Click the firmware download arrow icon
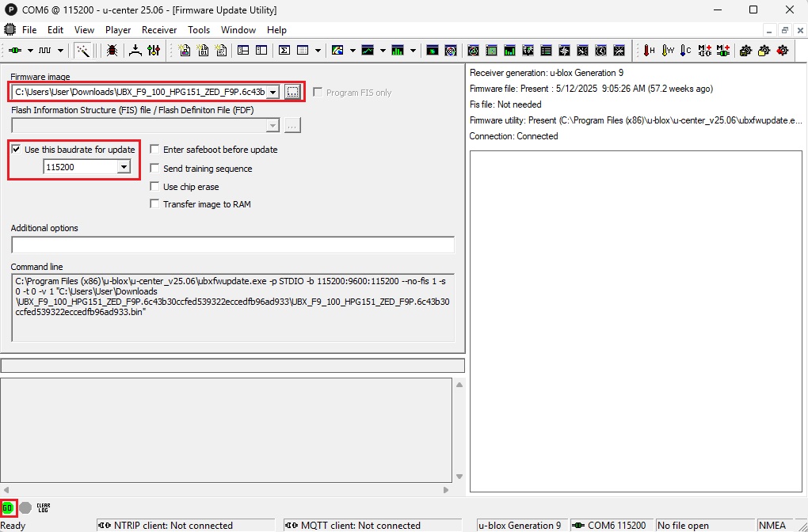 point(135,51)
